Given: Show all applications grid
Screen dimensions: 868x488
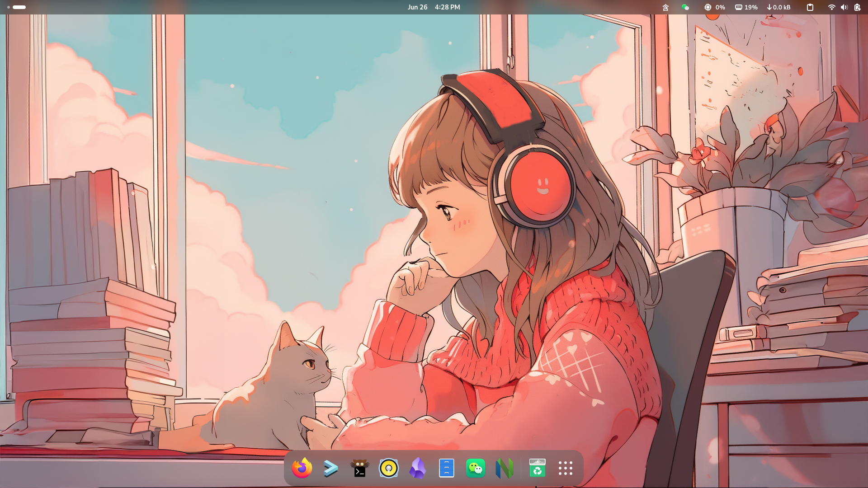Looking at the screenshot, I should (x=566, y=468).
